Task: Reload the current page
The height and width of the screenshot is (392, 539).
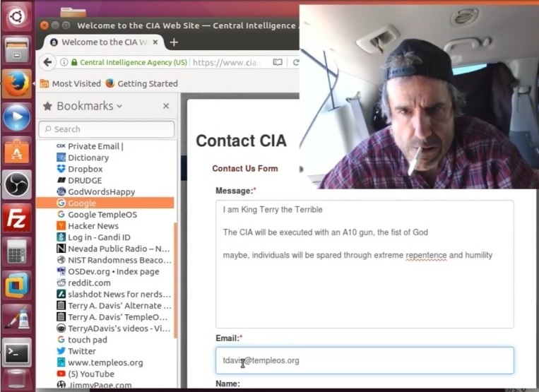Action: tap(295, 62)
